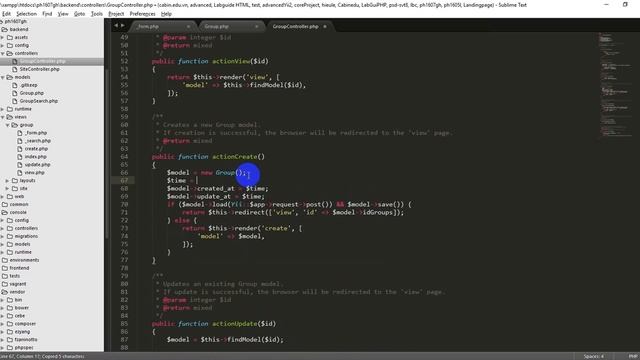Go to previous tab using left arrow
Image resolution: width=640 pixels, height=360 pixels.
116,26
